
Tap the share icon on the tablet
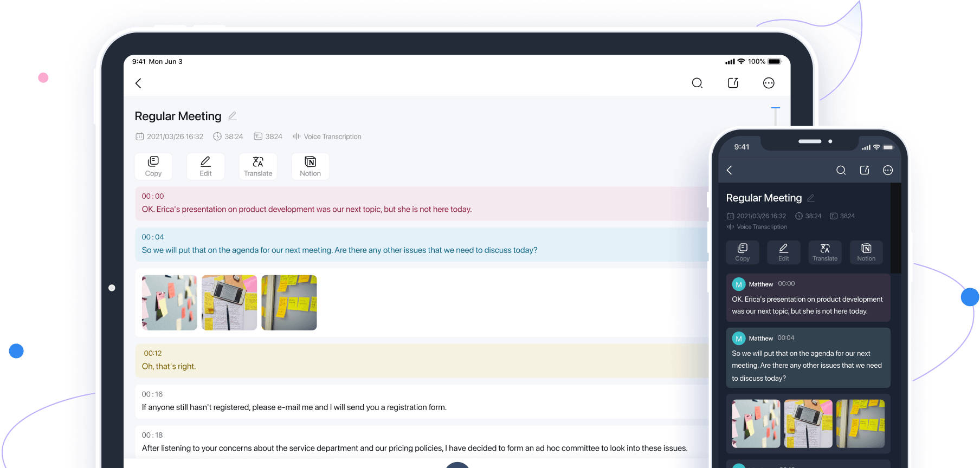tap(733, 83)
